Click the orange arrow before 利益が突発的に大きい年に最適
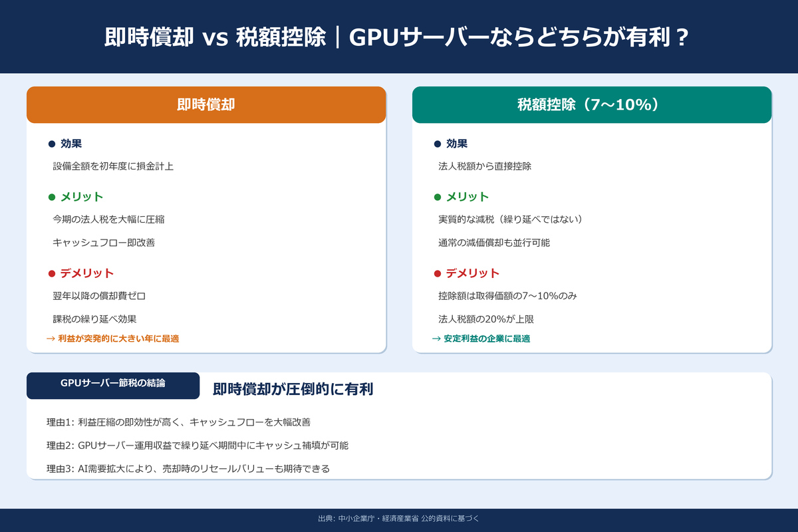Image resolution: width=798 pixels, height=532 pixels. click(51, 338)
